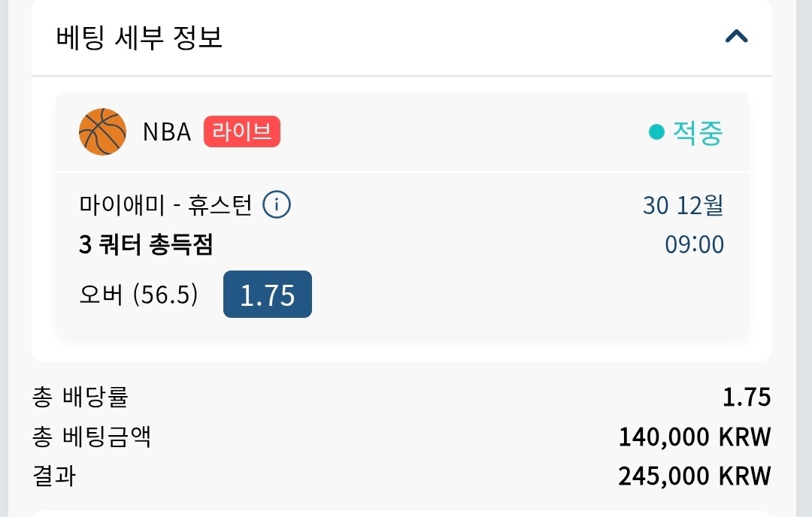Click the 베팅 세부 정보 header title
Viewport: 812px width, 517px height.
point(139,37)
